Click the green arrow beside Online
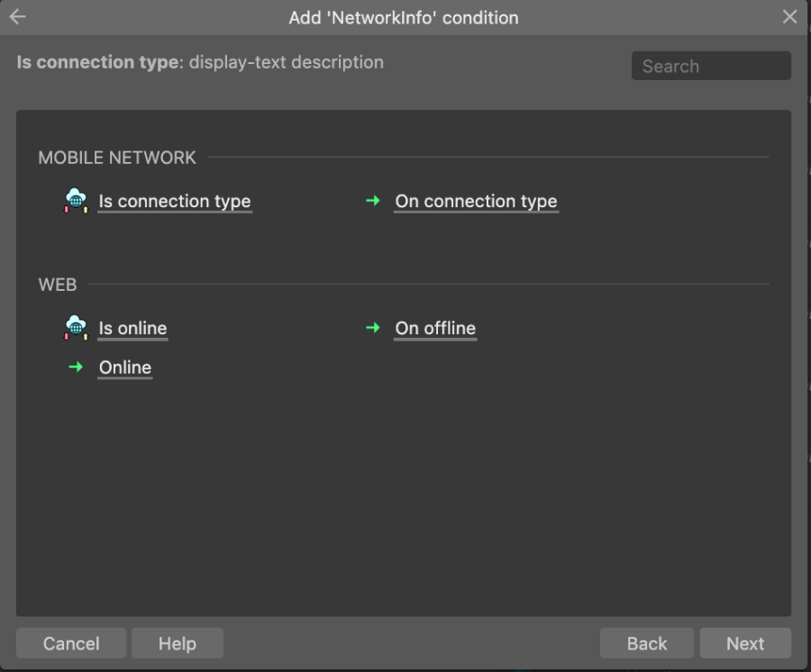 click(76, 367)
